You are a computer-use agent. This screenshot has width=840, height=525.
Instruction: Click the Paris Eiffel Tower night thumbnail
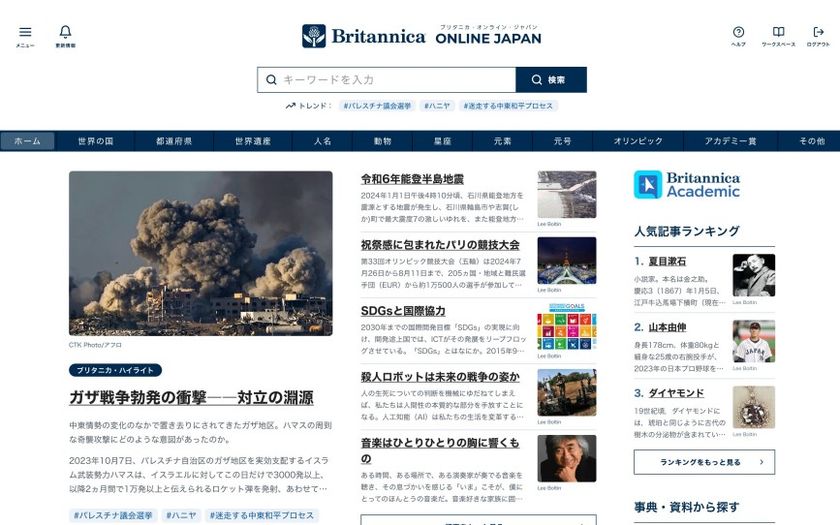[x=567, y=260]
